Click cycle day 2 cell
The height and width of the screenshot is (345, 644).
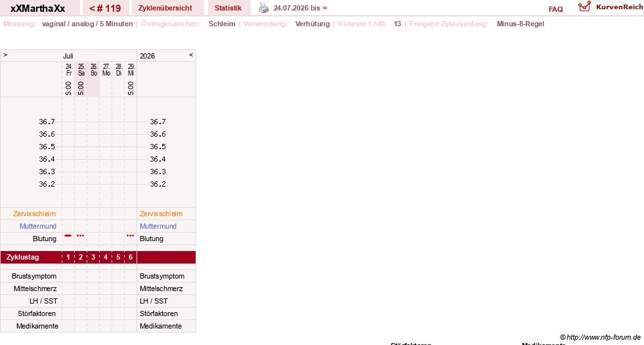(x=81, y=257)
